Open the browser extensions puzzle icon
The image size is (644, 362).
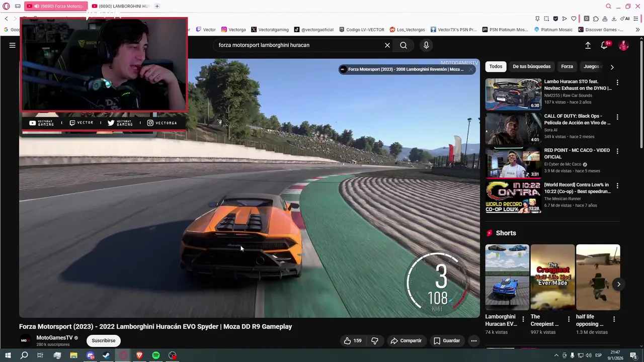(x=596, y=19)
